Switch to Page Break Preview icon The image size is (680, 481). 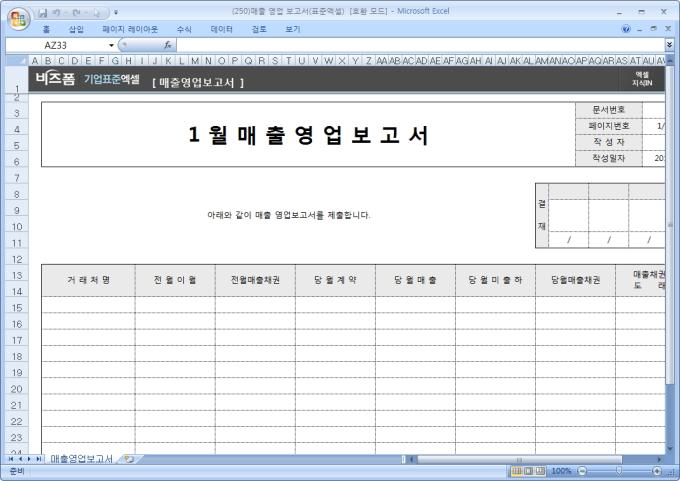(x=540, y=471)
